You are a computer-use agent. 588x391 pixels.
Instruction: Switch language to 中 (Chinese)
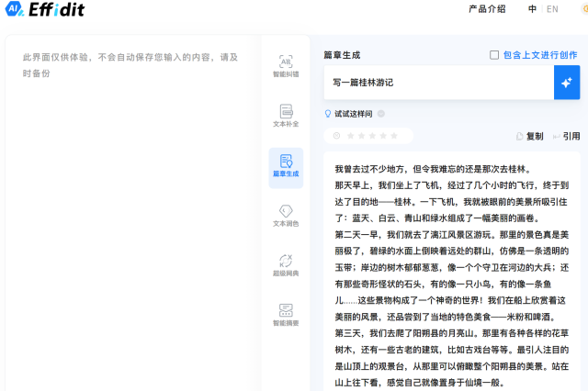coord(532,9)
